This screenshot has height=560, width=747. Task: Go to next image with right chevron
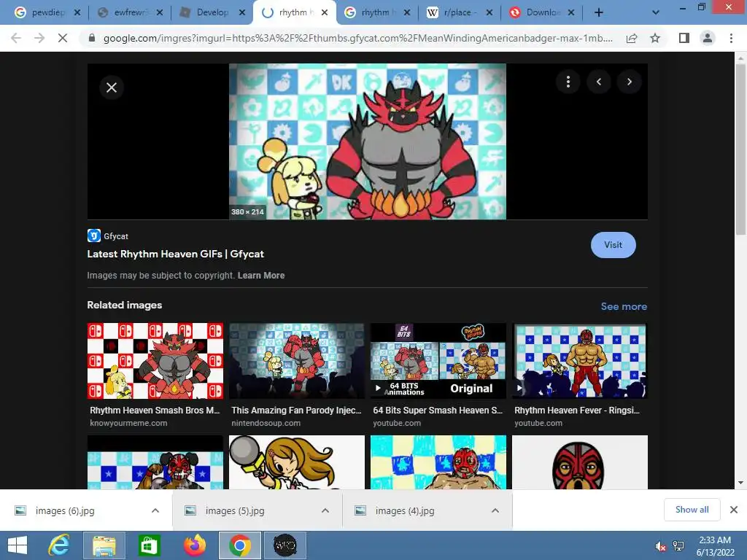630,82
